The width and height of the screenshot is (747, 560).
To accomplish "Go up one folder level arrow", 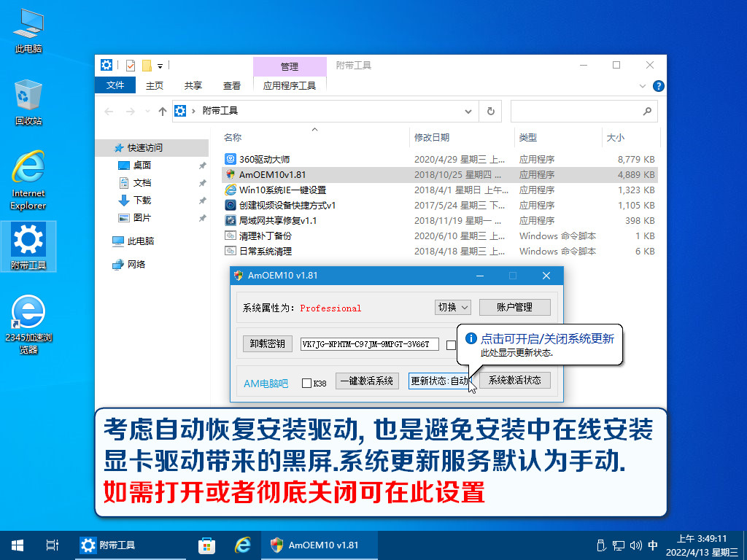I will point(163,112).
